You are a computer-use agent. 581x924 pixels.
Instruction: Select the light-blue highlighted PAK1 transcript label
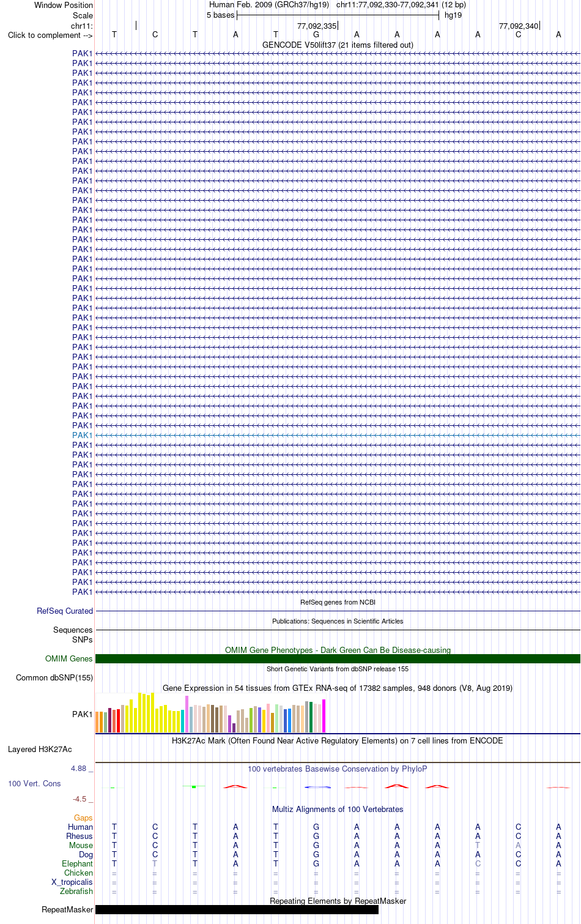[83, 435]
